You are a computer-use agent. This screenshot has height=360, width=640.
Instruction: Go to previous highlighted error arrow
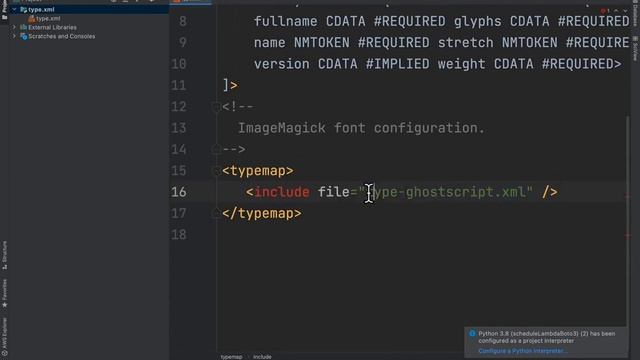pyautogui.click(x=616, y=11)
